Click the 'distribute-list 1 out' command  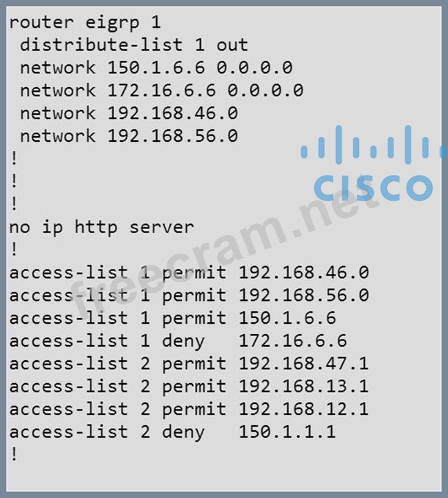point(133,45)
